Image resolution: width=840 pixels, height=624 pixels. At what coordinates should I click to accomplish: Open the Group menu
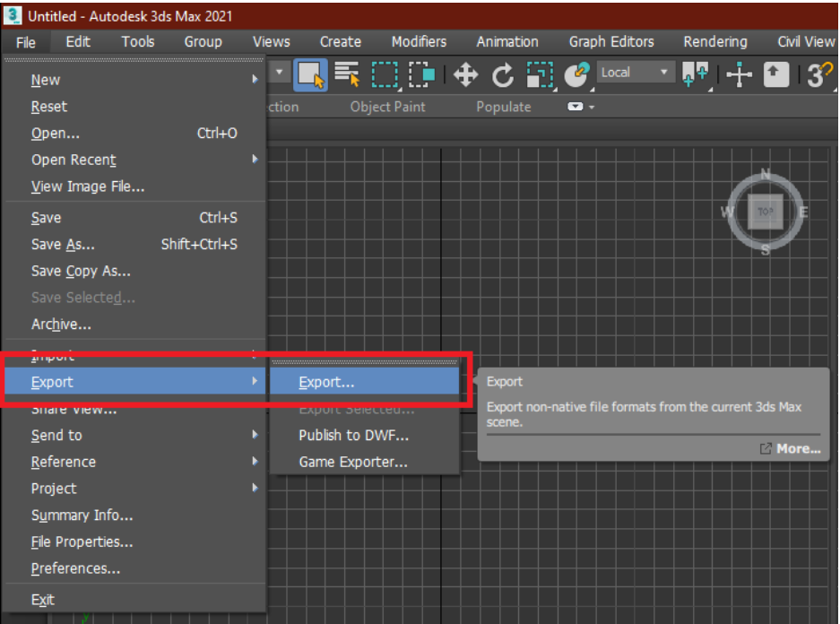pyautogui.click(x=203, y=42)
